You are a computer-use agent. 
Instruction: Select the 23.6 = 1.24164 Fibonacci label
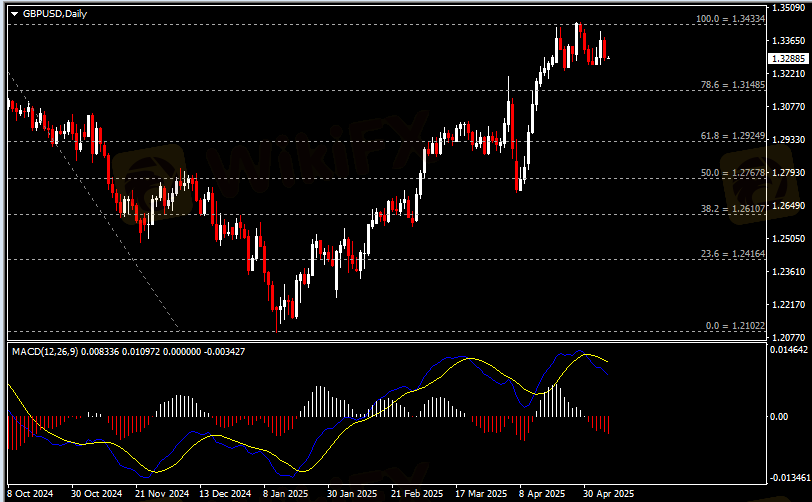point(733,254)
